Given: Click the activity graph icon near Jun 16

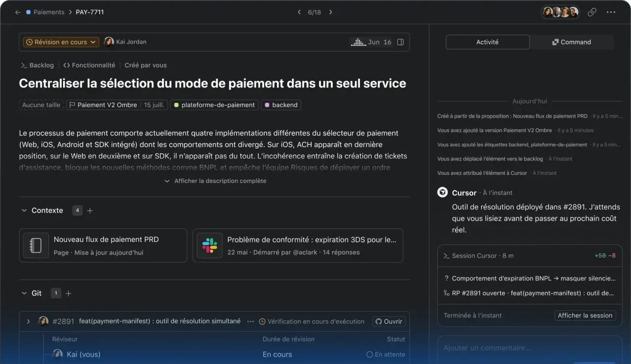Looking at the screenshot, I should pos(358,42).
